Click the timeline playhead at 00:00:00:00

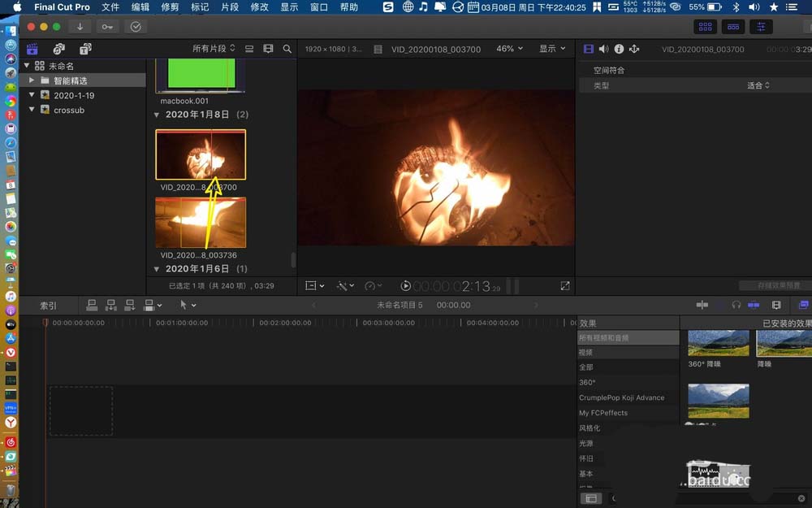tap(45, 323)
